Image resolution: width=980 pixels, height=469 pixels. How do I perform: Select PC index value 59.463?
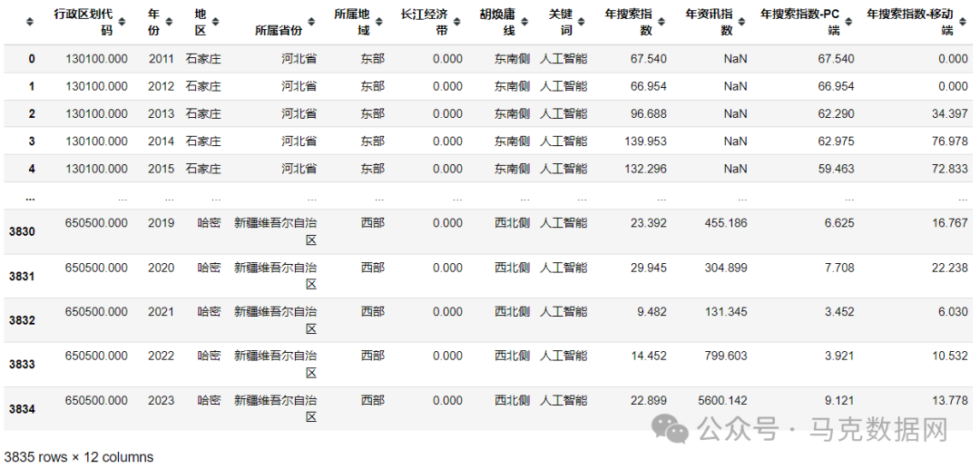click(x=837, y=169)
